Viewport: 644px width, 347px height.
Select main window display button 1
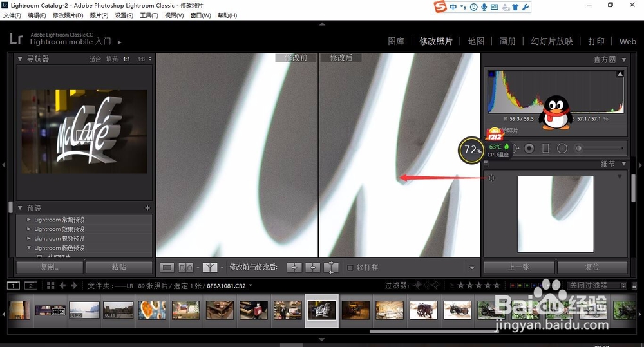[x=14, y=285]
